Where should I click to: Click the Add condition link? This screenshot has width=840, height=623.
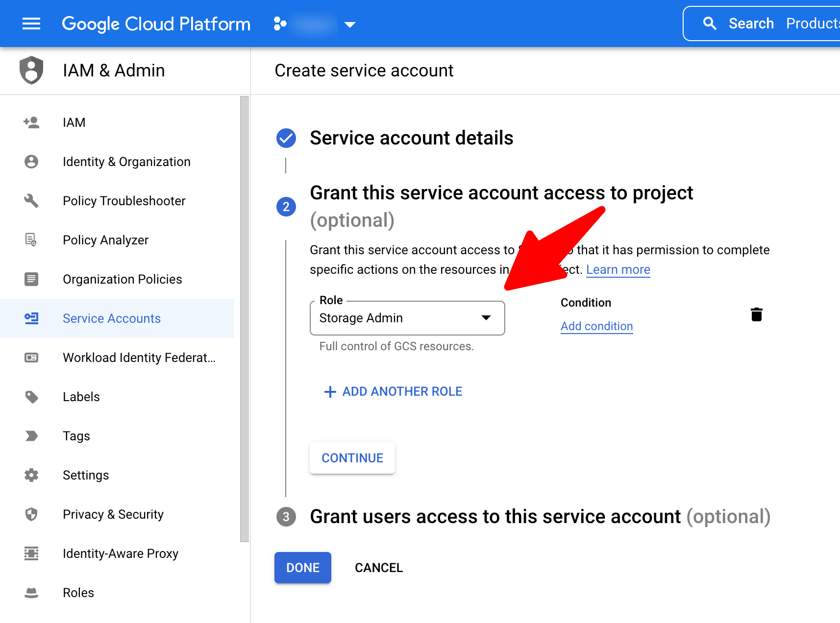coord(596,326)
